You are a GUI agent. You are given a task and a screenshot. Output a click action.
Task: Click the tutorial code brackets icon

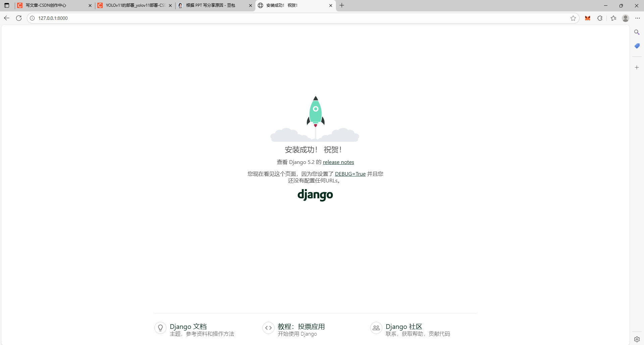pos(268,328)
